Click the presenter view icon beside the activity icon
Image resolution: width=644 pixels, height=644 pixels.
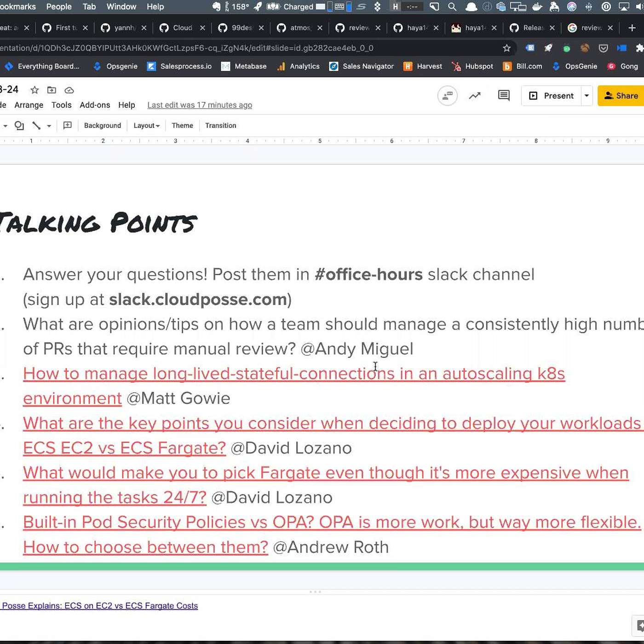click(447, 96)
